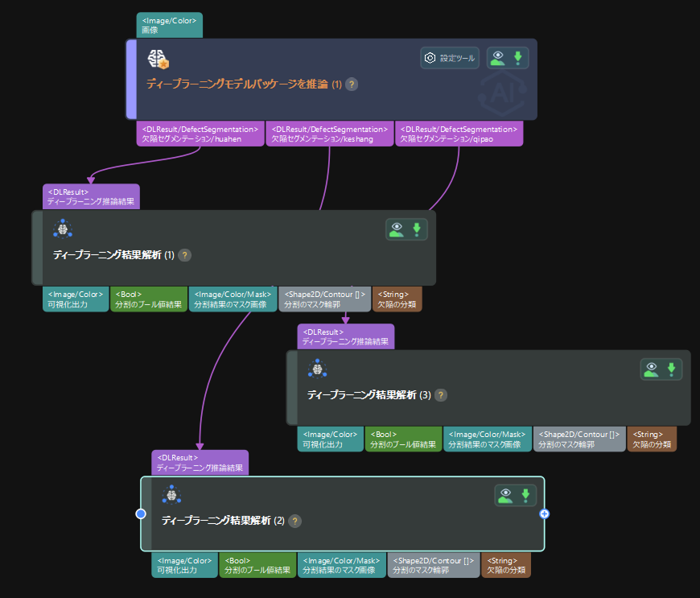Select 欠陥の分類 port of 結果解析 (1)

[x=397, y=299]
